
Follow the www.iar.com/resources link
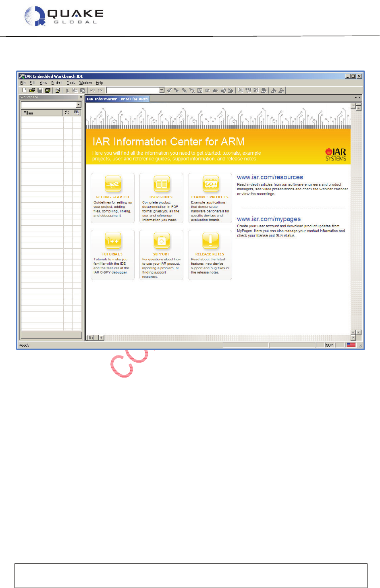pyautogui.click(x=270, y=177)
